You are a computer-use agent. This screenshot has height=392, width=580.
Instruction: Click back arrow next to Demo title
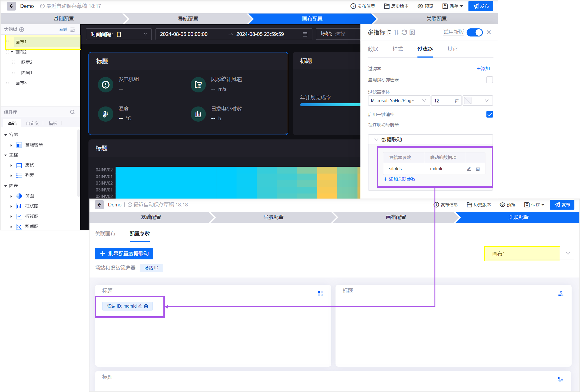click(11, 6)
